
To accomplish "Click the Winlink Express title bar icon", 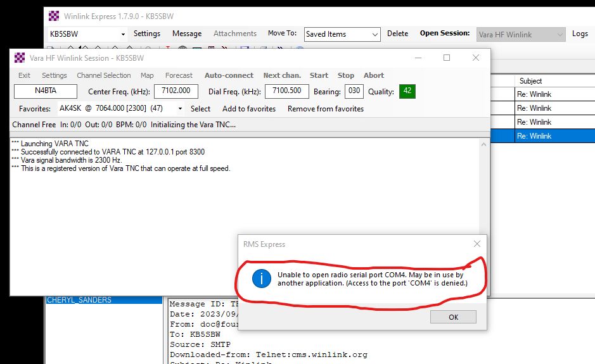I will pos(54,16).
